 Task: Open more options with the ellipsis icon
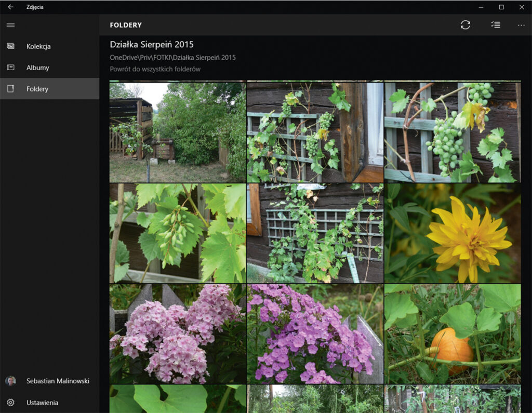coord(521,24)
